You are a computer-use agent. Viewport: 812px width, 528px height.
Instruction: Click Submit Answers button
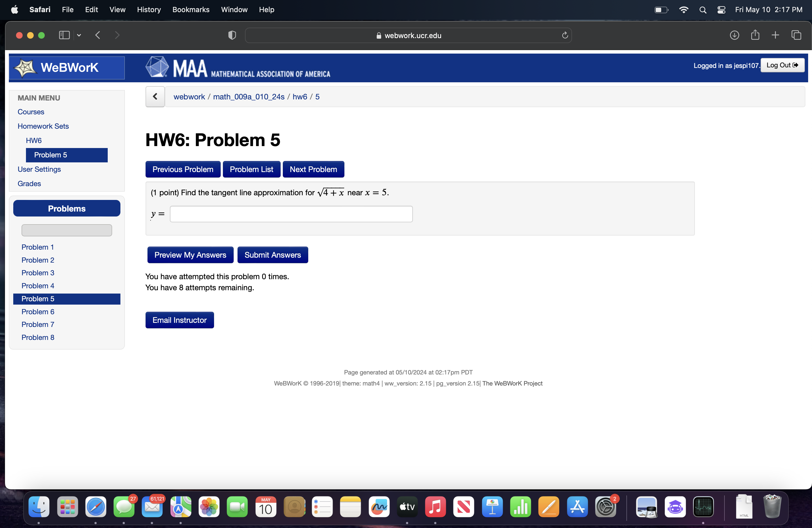click(272, 255)
